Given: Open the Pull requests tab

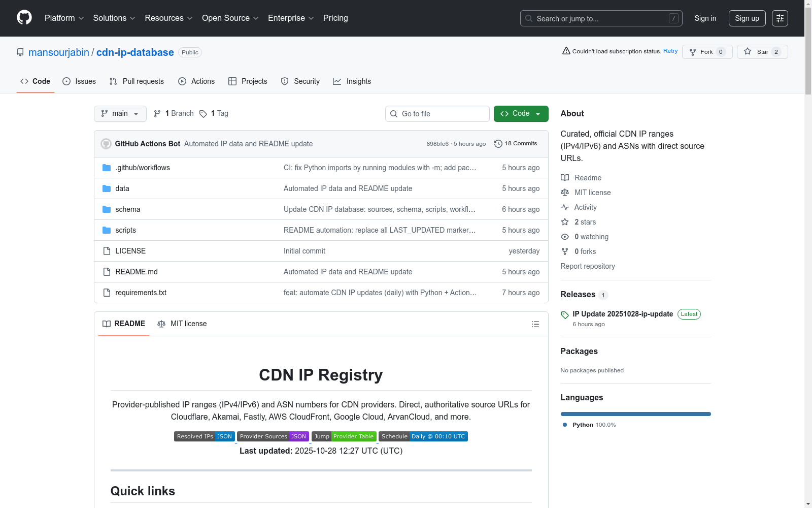Looking at the screenshot, I should [x=137, y=81].
